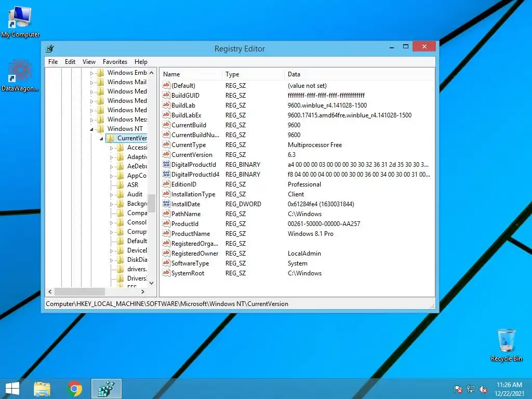Click the InstallDate DWORD value icon
This screenshot has width=532, height=399.
[x=166, y=204]
